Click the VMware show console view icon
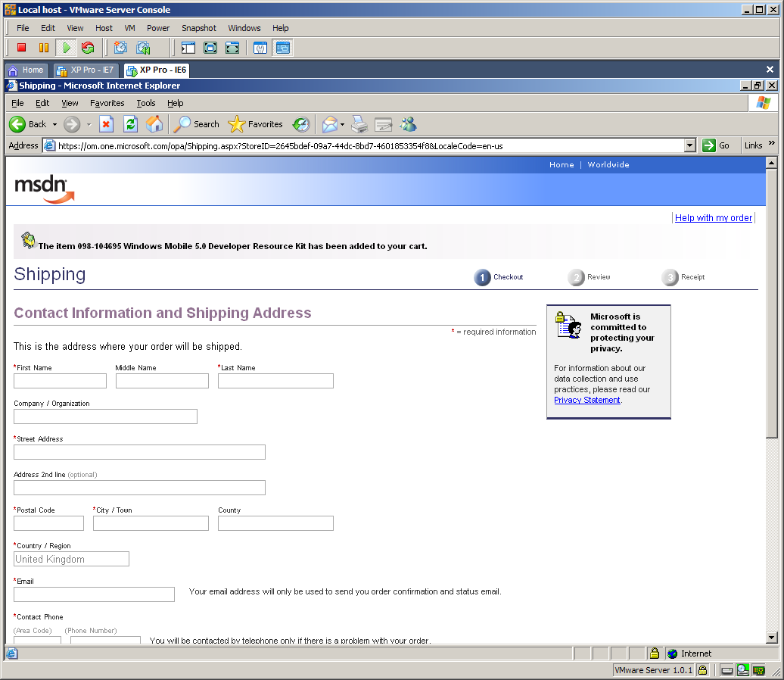The height and width of the screenshot is (680, 784). (x=188, y=48)
